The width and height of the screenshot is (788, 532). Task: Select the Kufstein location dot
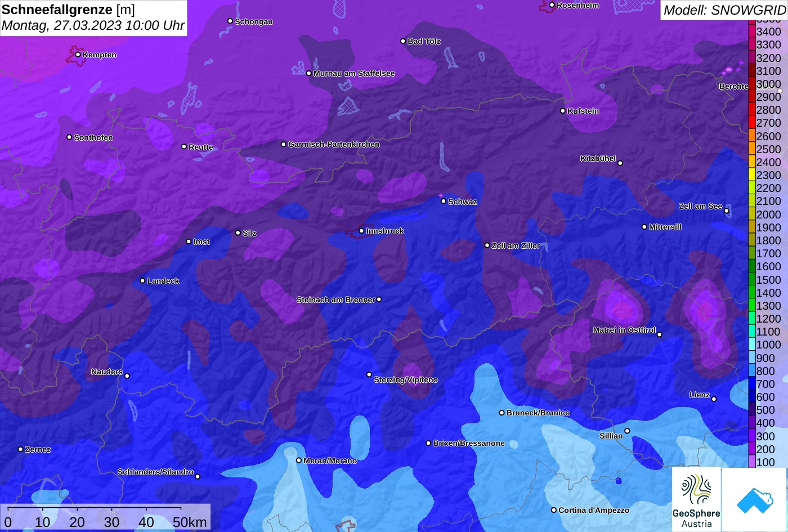coord(563,111)
